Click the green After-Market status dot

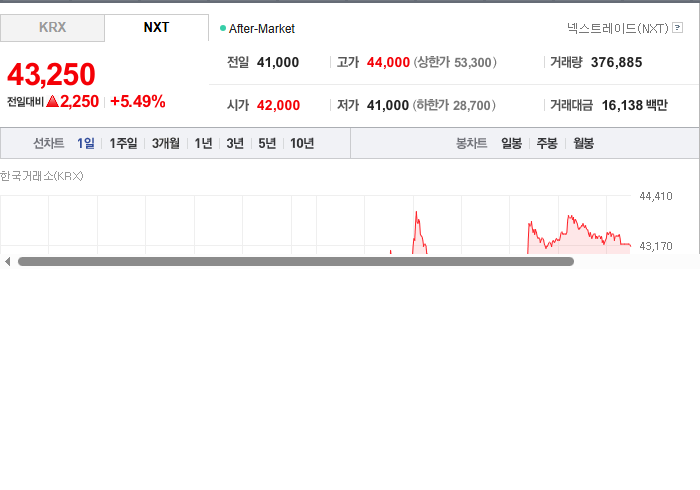tap(223, 28)
